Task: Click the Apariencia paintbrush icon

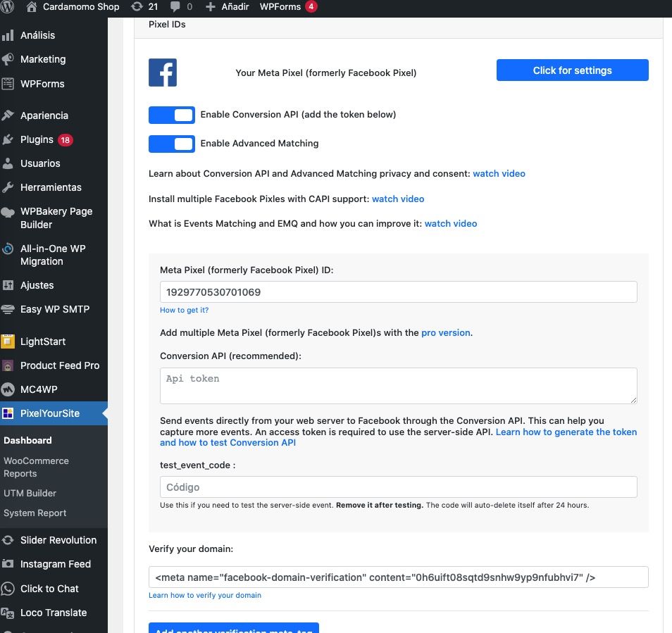Action: point(8,115)
